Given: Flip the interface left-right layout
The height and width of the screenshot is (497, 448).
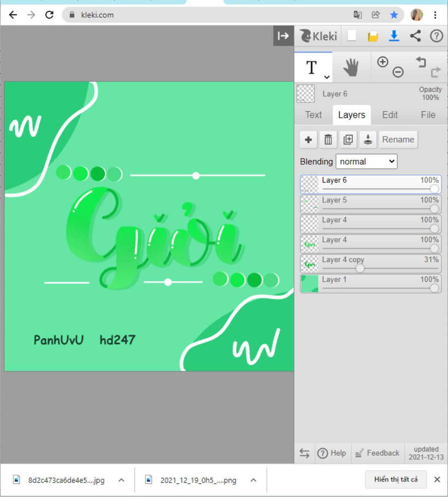Looking at the screenshot, I should 304,453.
